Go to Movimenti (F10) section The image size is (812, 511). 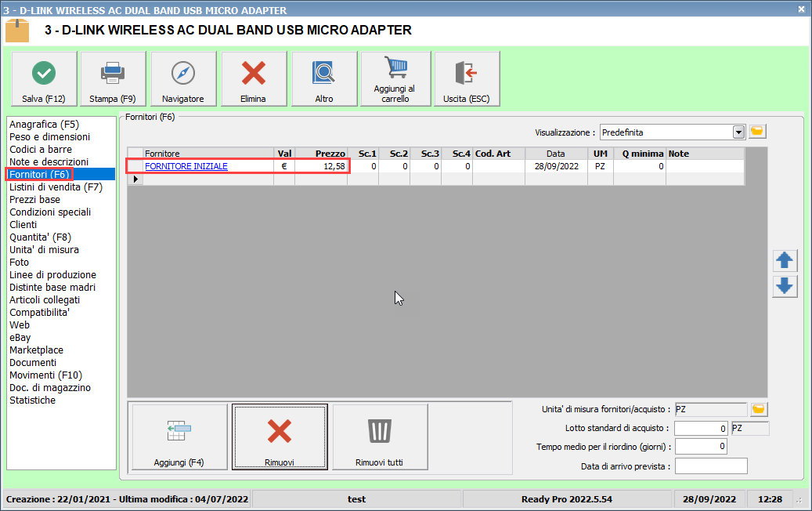point(45,375)
